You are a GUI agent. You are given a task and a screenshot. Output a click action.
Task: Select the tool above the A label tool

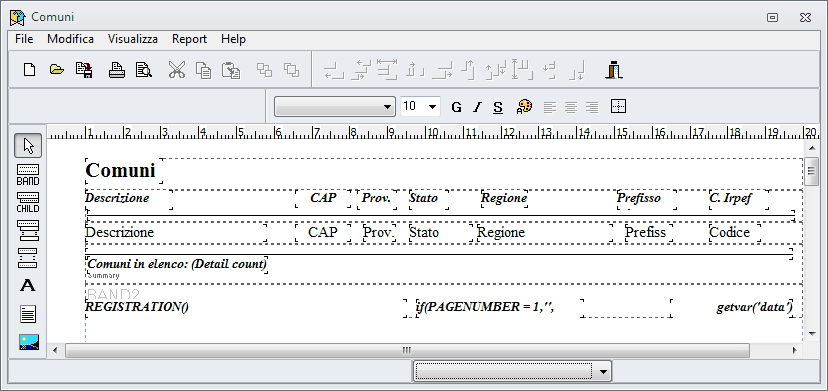[x=28, y=258]
